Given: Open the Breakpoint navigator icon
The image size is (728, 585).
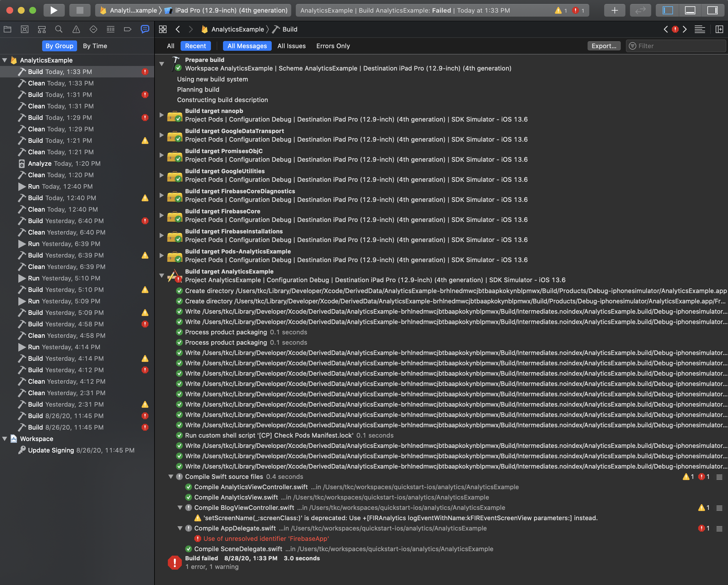Looking at the screenshot, I should click(127, 29).
